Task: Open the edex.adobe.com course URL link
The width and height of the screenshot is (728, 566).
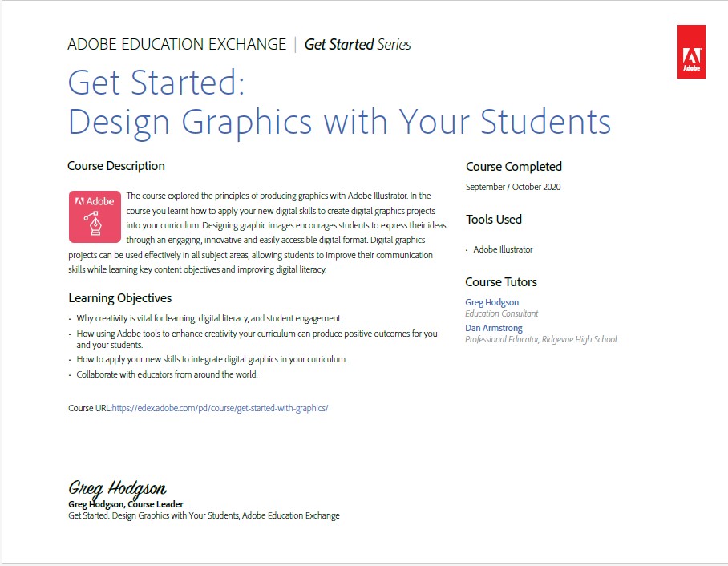Action: click(220, 408)
